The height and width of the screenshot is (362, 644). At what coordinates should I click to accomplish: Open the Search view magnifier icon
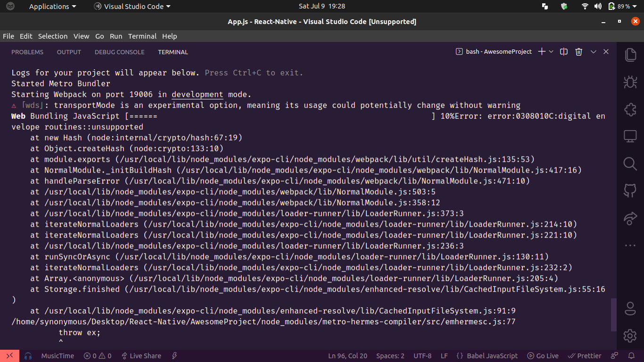[630, 164]
